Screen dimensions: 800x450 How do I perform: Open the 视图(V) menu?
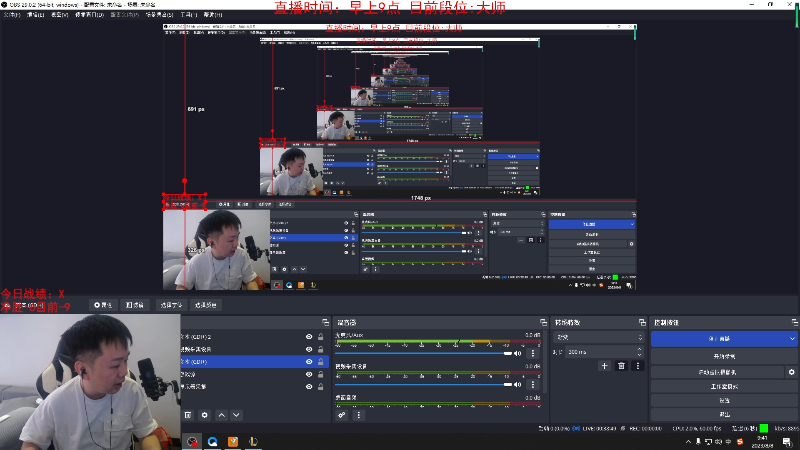click(59, 15)
